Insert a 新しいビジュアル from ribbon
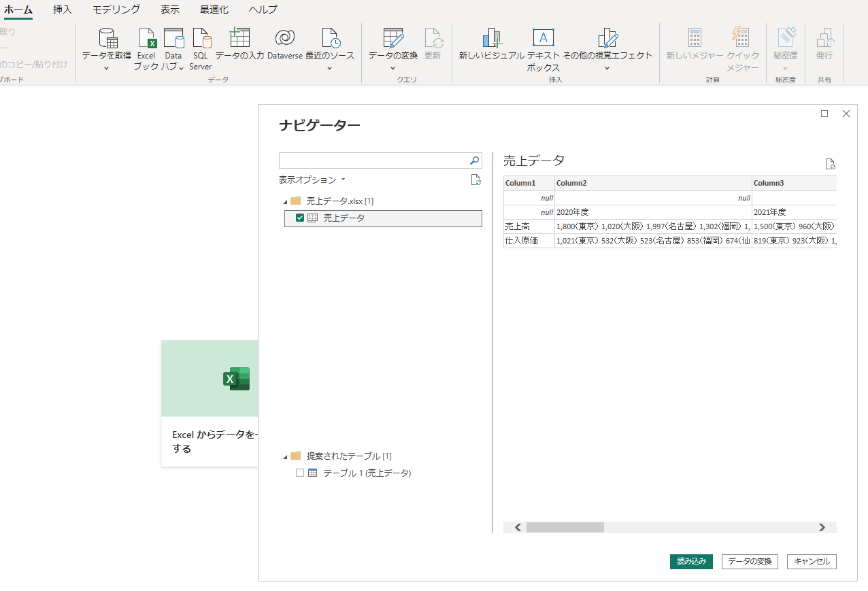868x591 pixels. coord(491,39)
